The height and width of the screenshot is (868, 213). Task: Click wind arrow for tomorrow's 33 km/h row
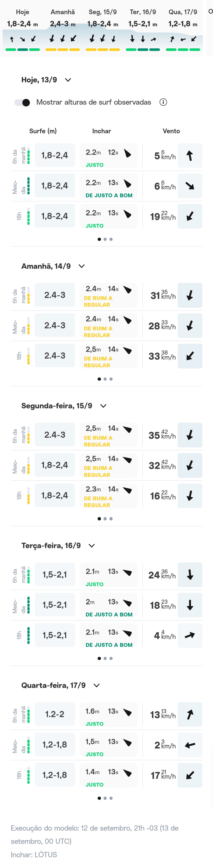click(190, 356)
